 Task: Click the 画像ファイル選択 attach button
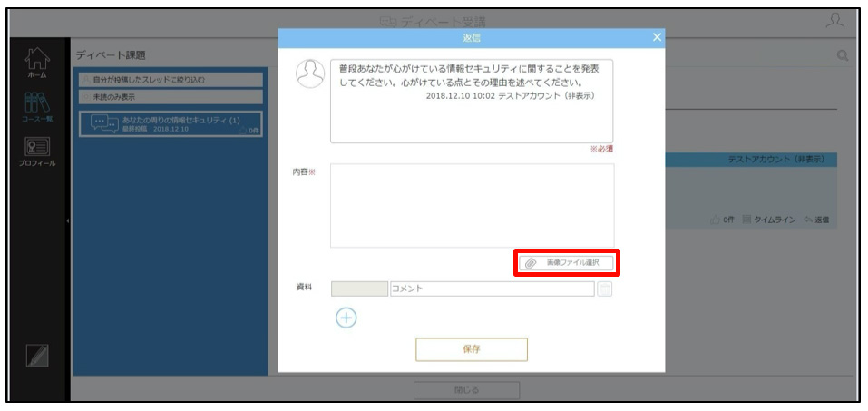click(x=567, y=262)
